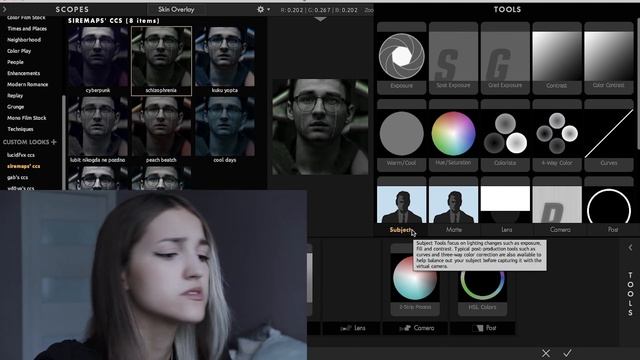This screenshot has width=640, height=360.
Task: Click the 3-Strip Process tool in the chain
Action: click(415, 281)
